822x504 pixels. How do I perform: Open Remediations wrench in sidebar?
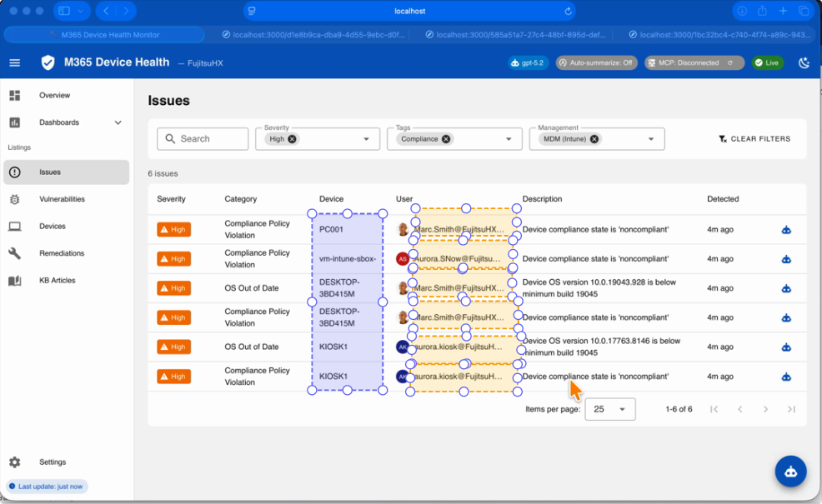[x=15, y=253]
